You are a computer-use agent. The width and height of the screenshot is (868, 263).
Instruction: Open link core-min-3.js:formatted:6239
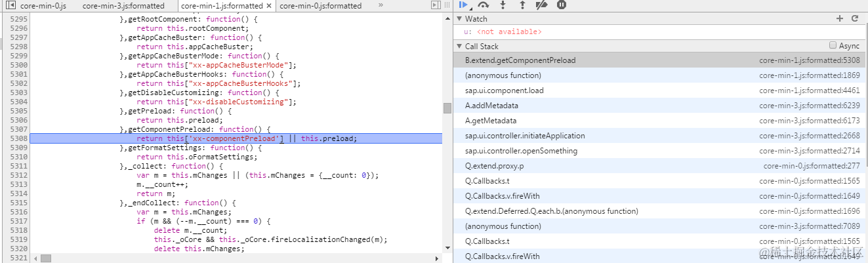point(810,106)
